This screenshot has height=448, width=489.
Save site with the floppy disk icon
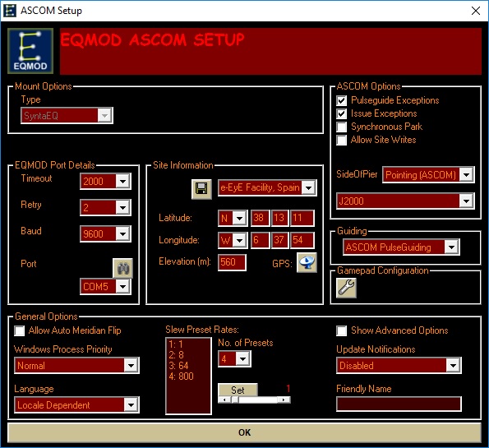[x=201, y=189]
